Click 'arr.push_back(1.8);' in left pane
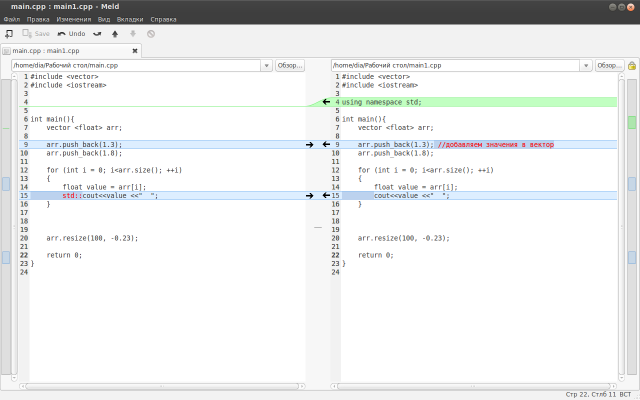Screen dimensions: 640x400 point(84,153)
